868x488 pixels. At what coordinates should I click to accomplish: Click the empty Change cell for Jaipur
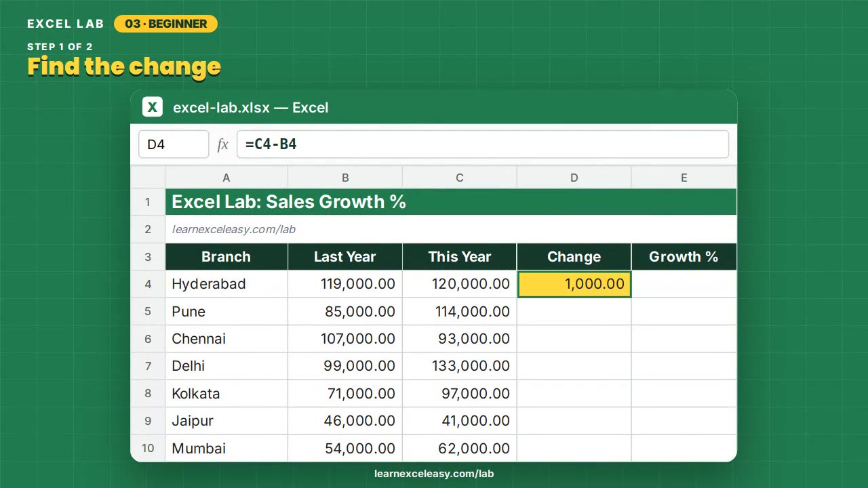coord(574,421)
